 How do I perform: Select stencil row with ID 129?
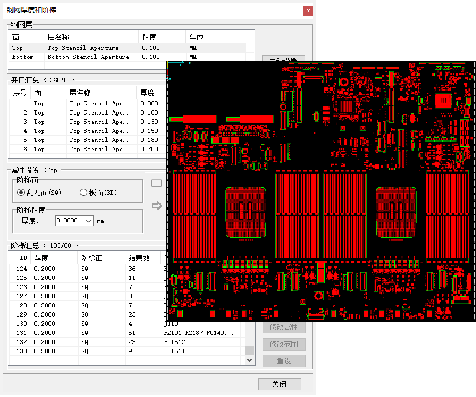(x=87, y=314)
